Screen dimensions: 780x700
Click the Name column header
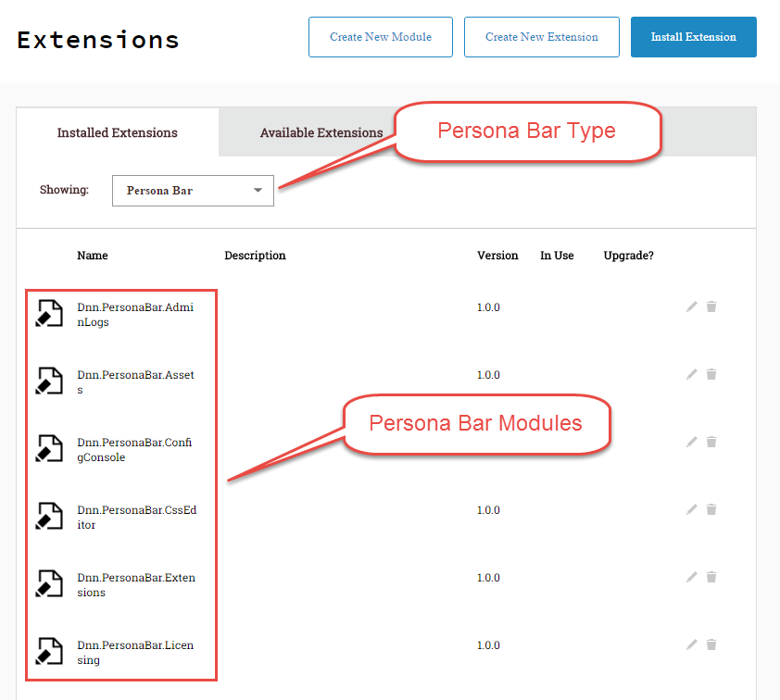coord(93,255)
